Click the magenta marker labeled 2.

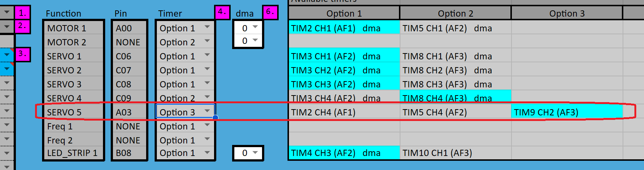23,26
